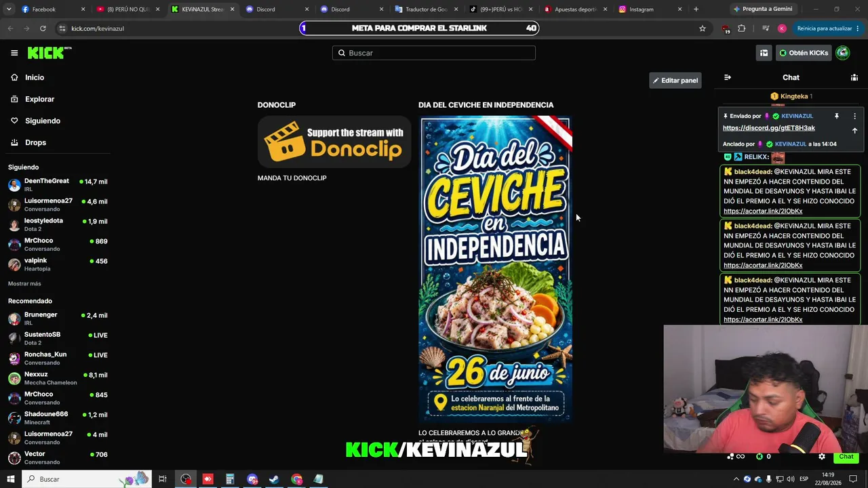Open valpink's channel in sidebar
This screenshot has width=868, height=488.
(58, 264)
